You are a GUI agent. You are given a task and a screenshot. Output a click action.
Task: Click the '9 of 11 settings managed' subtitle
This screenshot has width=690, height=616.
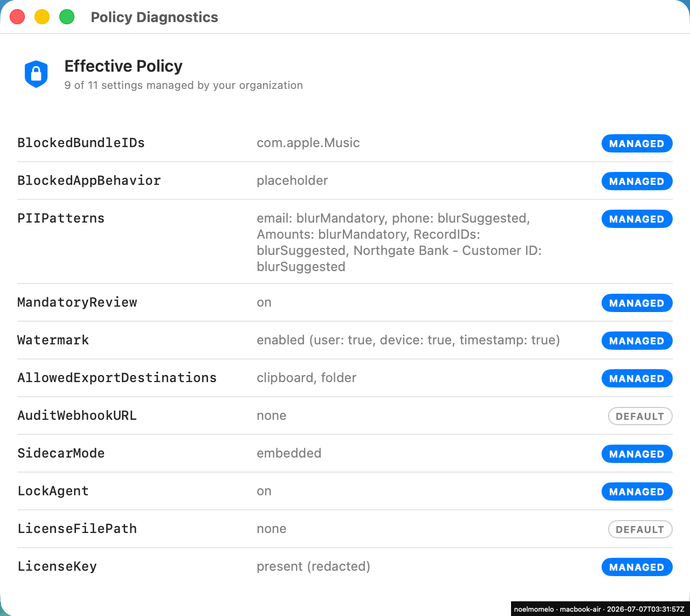pyautogui.click(x=183, y=85)
